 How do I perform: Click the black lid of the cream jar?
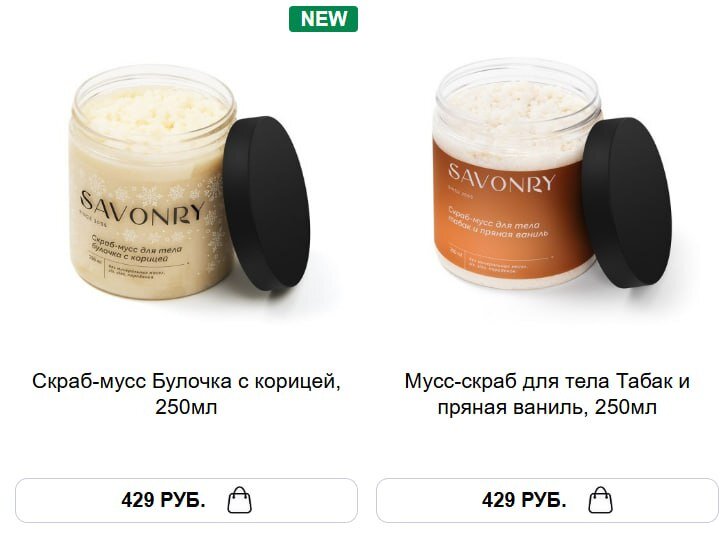[x=266, y=203]
